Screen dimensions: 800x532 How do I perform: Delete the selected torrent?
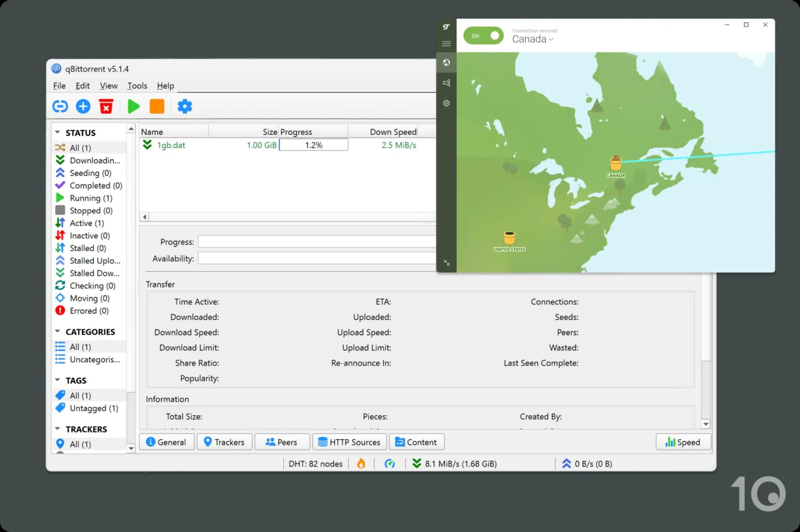106,106
